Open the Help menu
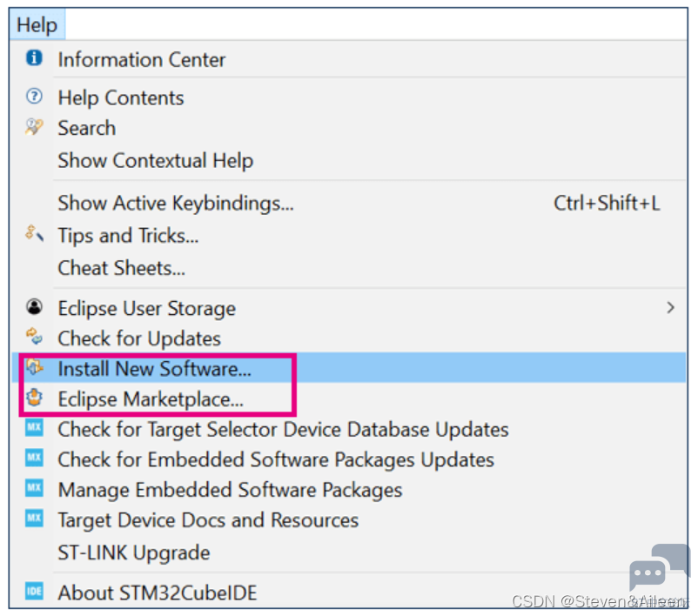This screenshot has width=698, height=616. 37,25
